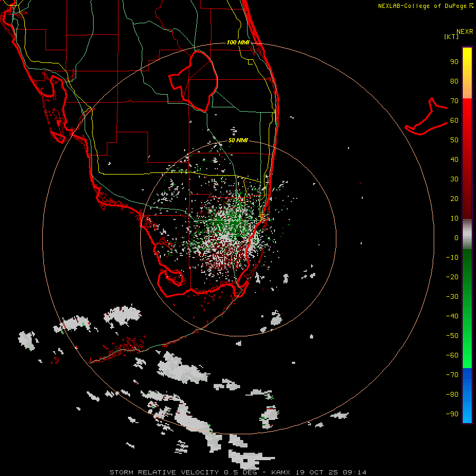Screen dimensions: 476x476
Task: Click the -60 scale label
Action: tap(452, 355)
